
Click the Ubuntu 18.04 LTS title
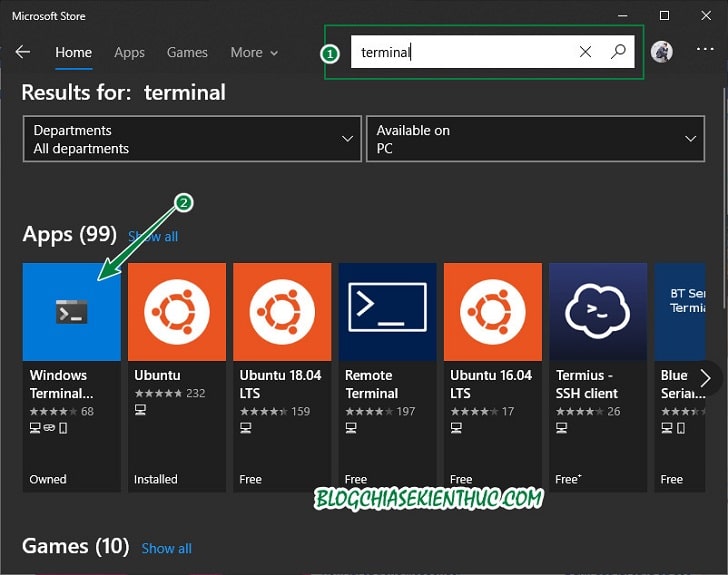(x=280, y=384)
